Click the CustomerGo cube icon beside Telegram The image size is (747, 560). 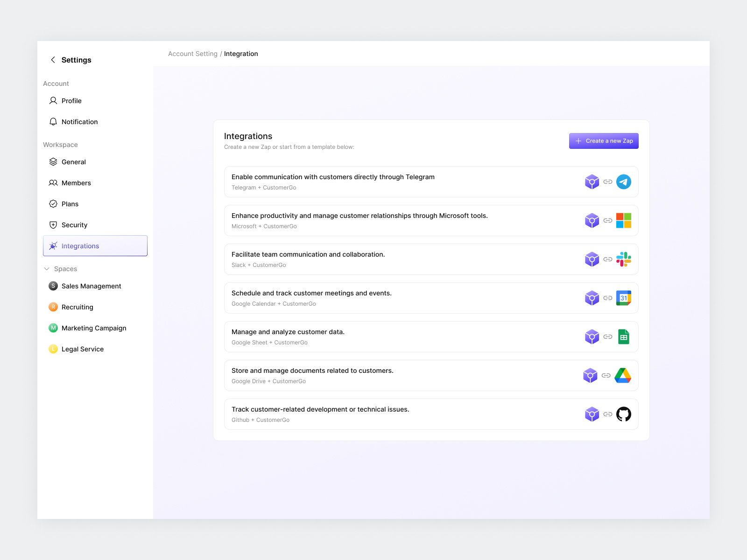click(x=592, y=182)
